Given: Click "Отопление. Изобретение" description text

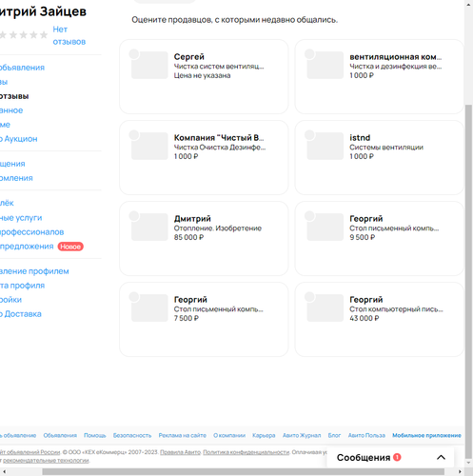Looking at the screenshot, I should coord(217,228).
